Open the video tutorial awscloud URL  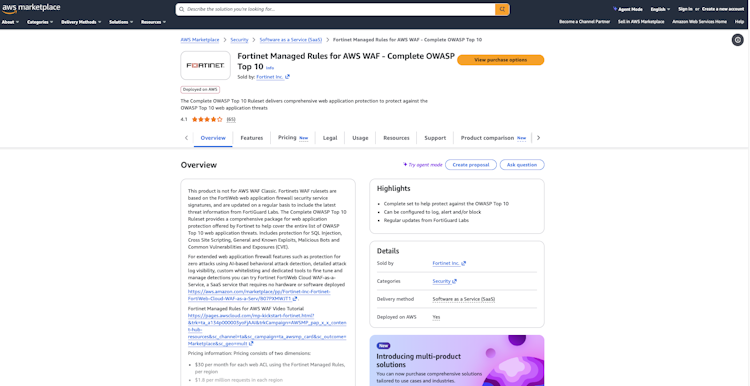[x=267, y=330]
